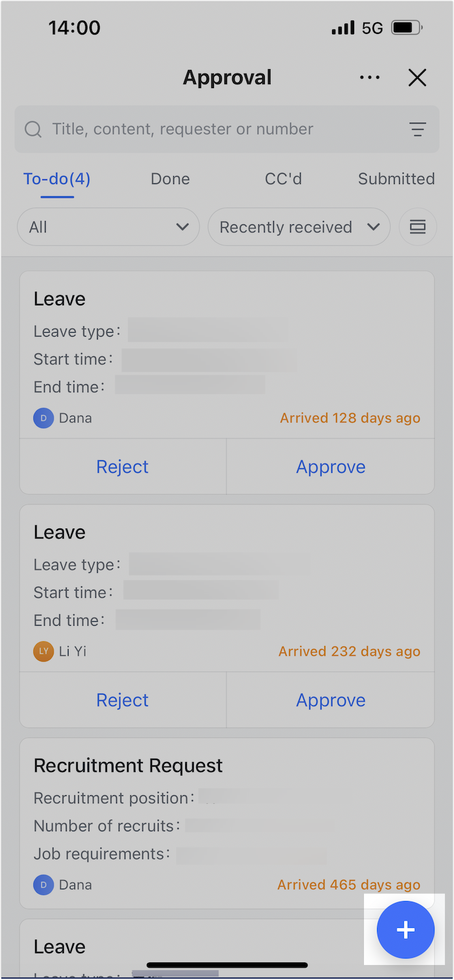
Task: Approve Dana's Leave request
Action: click(x=331, y=467)
